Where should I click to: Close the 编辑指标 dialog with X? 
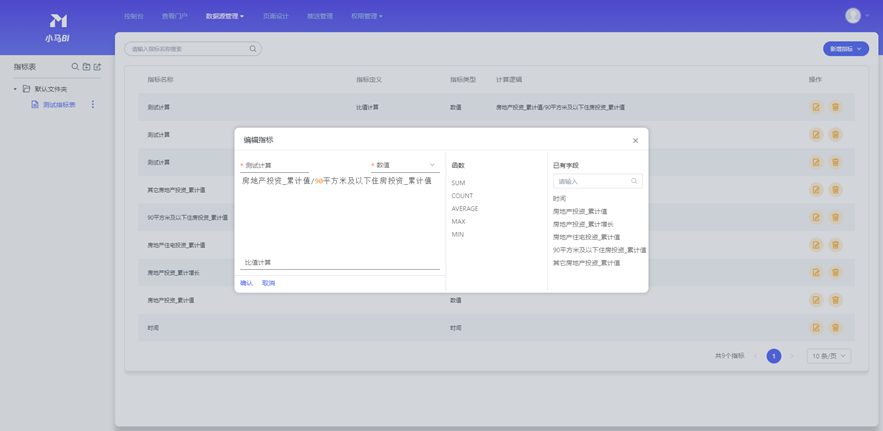[x=635, y=141]
